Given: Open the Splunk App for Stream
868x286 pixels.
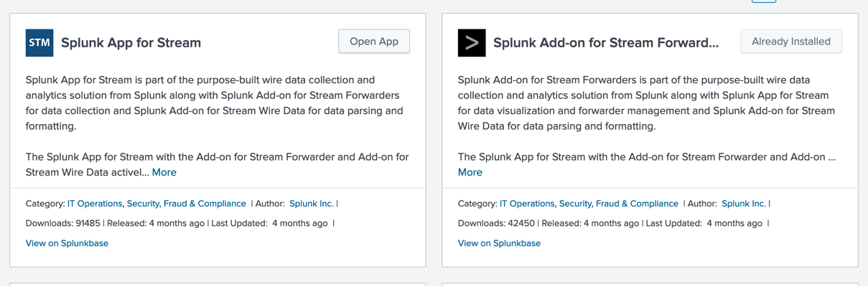Looking at the screenshot, I should coord(374,42).
